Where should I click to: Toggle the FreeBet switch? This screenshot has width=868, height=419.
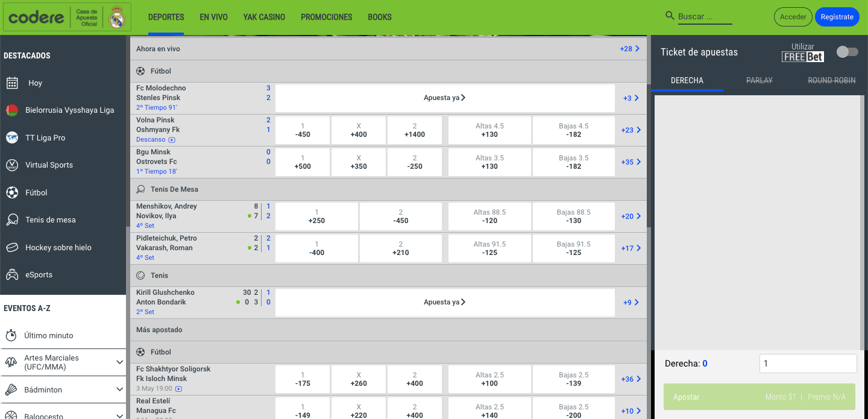[x=847, y=52]
